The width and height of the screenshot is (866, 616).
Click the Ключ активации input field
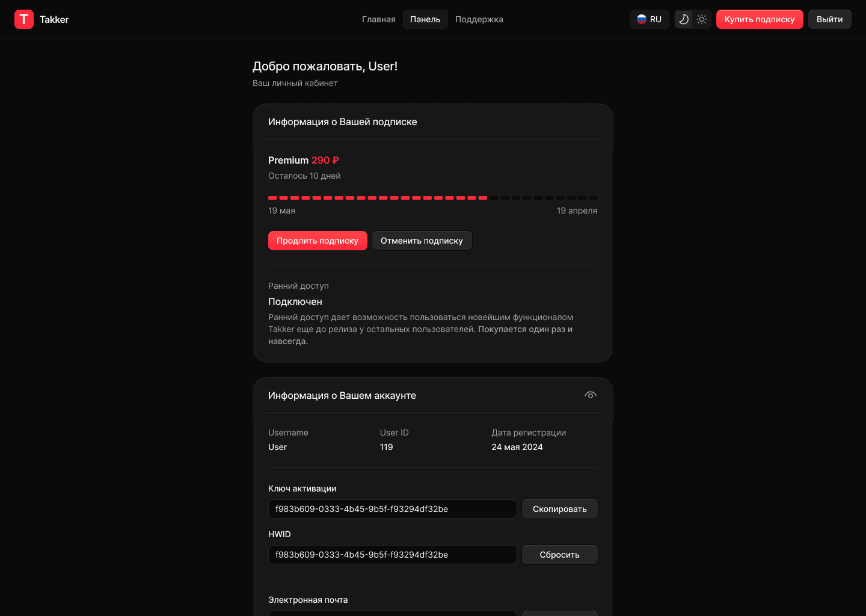click(x=393, y=509)
